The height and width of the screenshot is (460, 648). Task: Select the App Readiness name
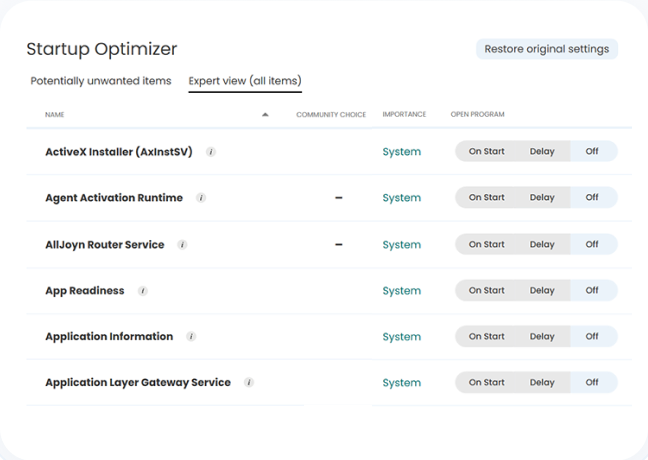point(85,291)
